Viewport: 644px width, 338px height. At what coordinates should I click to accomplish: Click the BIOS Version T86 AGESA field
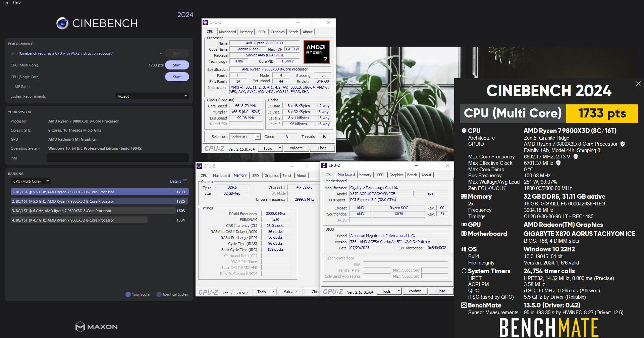(399, 242)
